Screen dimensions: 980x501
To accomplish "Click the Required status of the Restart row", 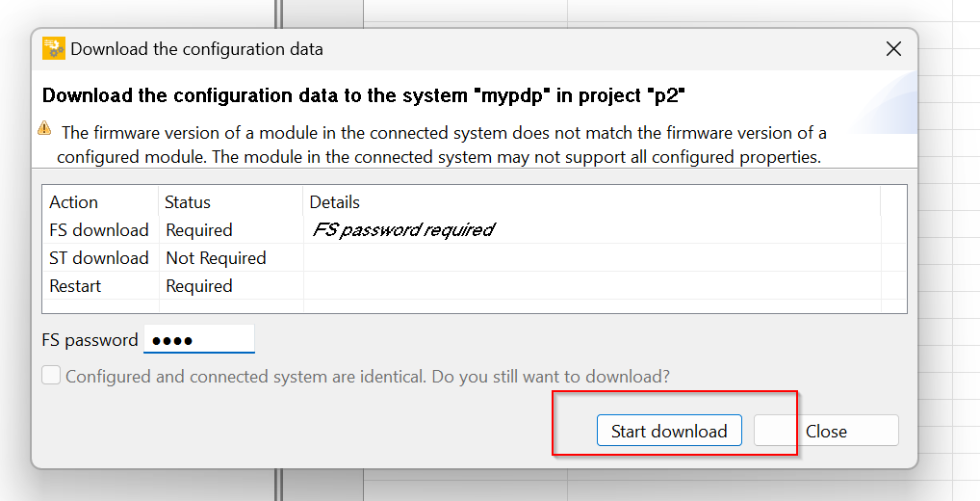I will click(198, 286).
